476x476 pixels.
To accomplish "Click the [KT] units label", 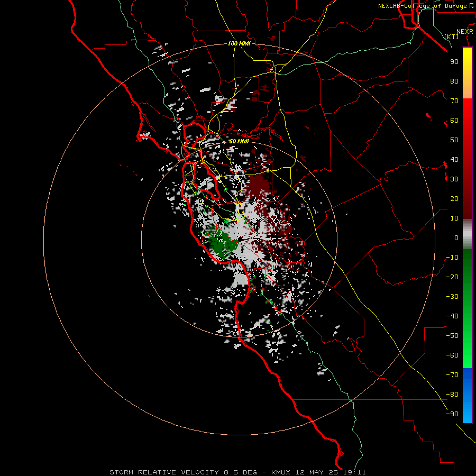I will tap(452, 36).
